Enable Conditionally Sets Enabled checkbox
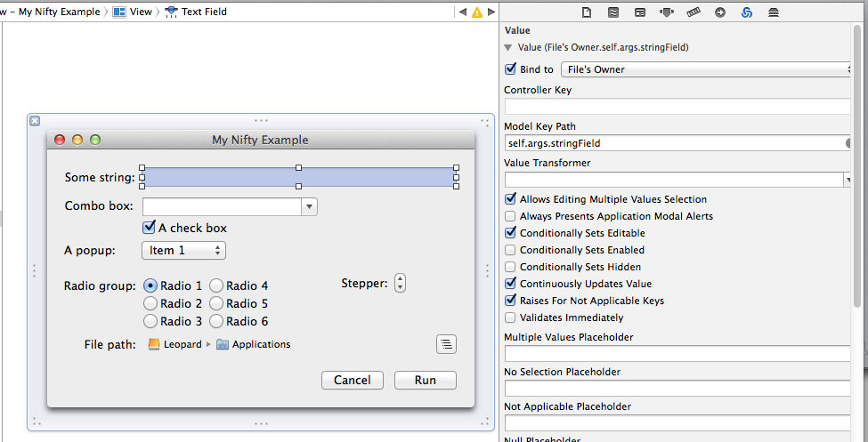The height and width of the screenshot is (442, 868). [x=510, y=250]
